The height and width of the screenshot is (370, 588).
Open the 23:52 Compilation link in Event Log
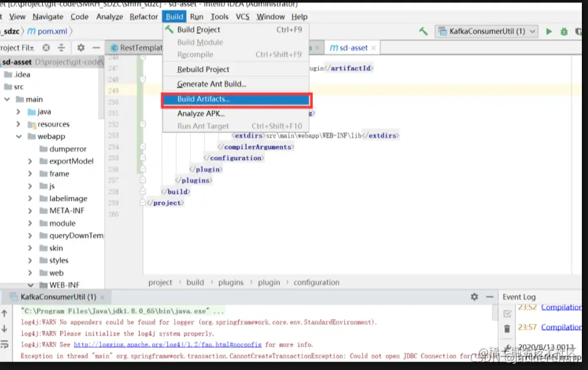click(x=562, y=307)
